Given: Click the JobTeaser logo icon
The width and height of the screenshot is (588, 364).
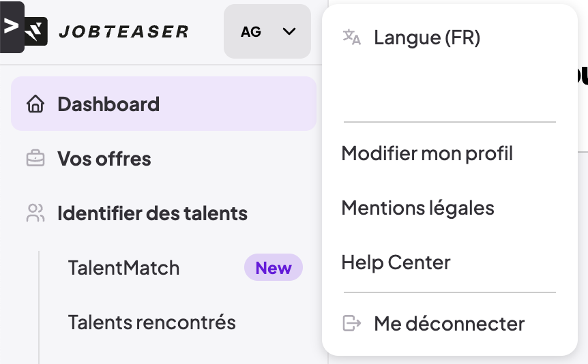Looking at the screenshot, I should pos(36,31).
